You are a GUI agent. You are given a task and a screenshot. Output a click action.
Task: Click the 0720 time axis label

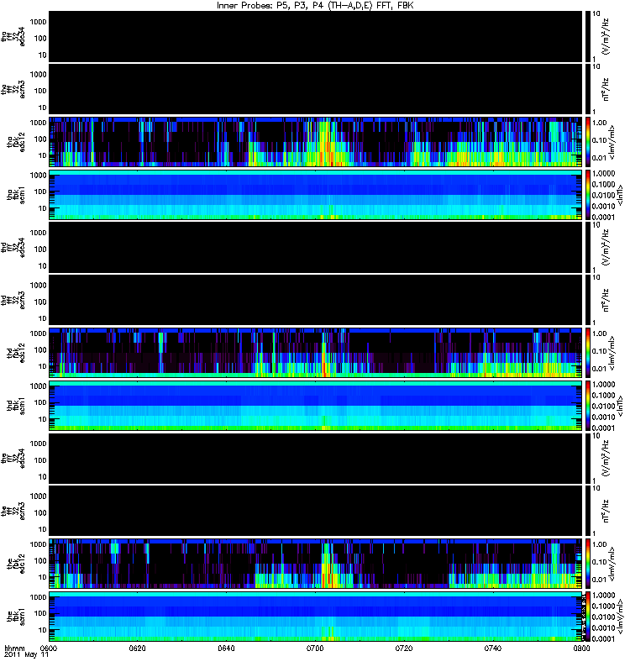pos(404,648)
